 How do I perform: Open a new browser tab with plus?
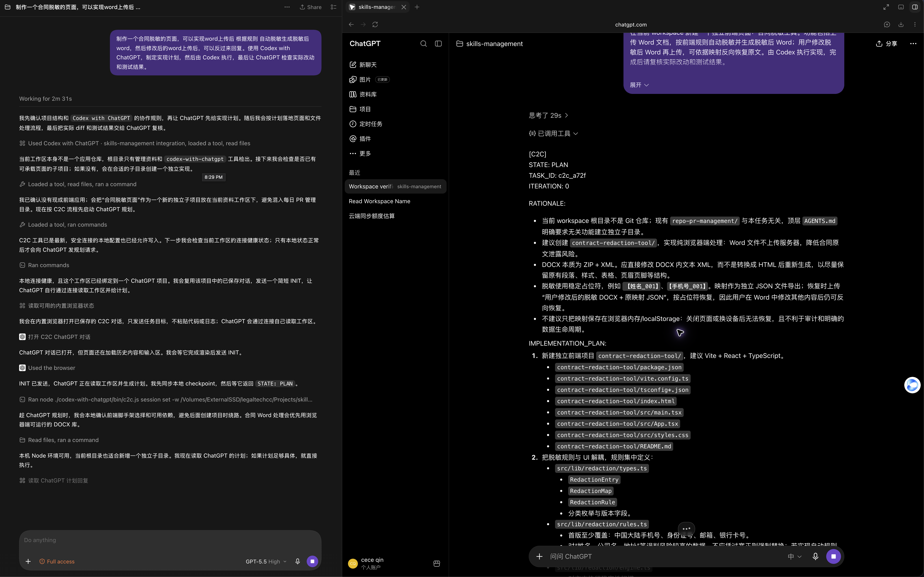pos(417,7)
